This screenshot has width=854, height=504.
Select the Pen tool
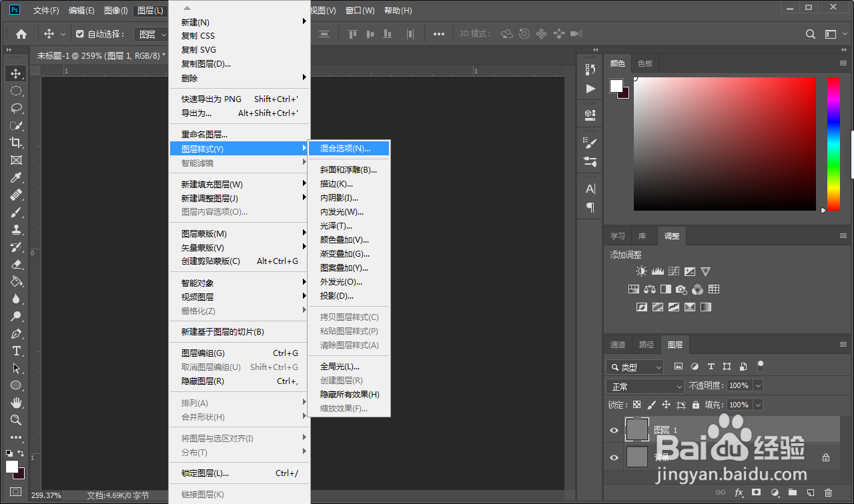(x=16, y=333)
